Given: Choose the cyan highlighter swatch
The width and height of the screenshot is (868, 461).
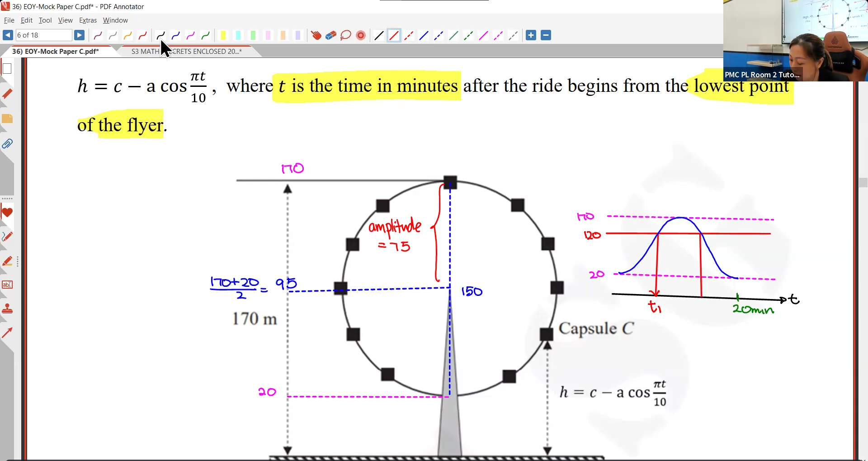Looking at the screenshot, I should point(238,35).
